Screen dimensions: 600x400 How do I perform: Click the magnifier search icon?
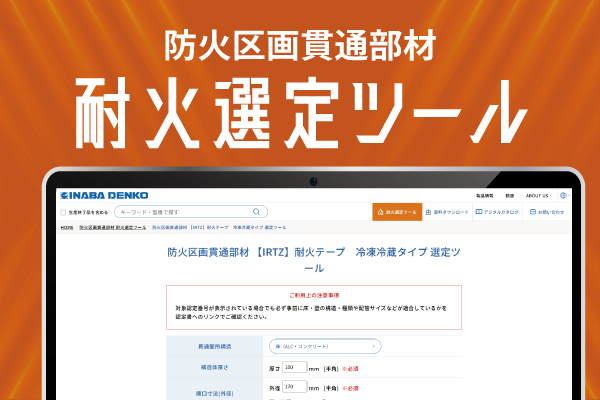[x=256, y=212]
